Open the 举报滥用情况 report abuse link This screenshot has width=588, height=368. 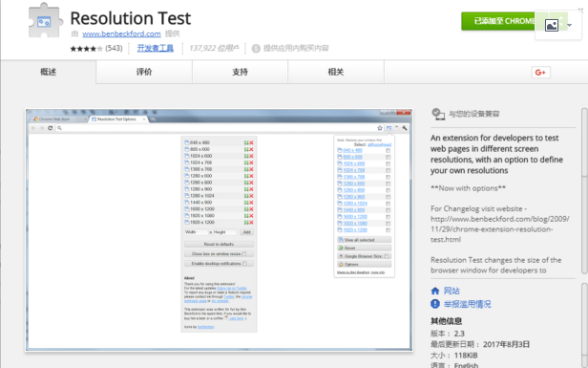(x=468, y=304)
